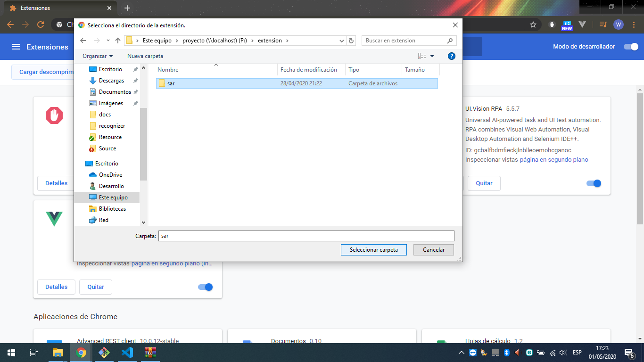Click the refresh icon beside address path
Screen dimensions: 644x362
(x=351, y=41)
